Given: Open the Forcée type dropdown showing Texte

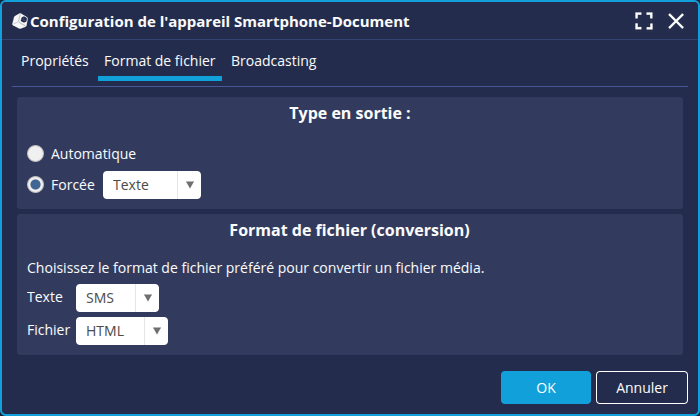Looking at the screenshot, I should [152, 185].
